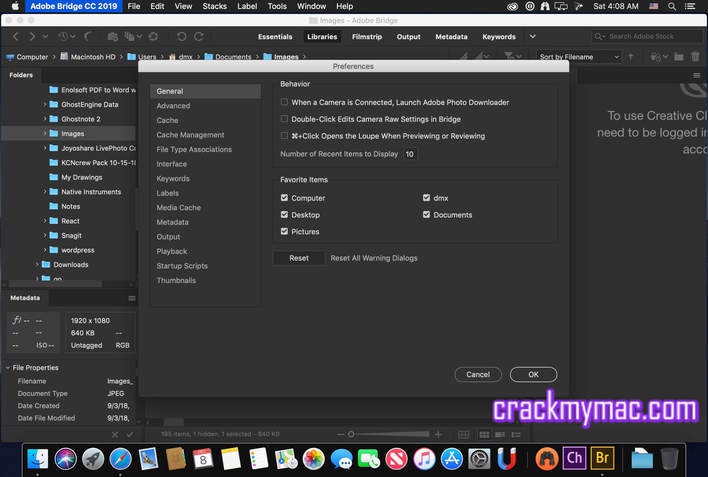This screenshot has height=477, width=708.
Task: Switch to the Filmstrip workspace
Action: [367, 37]
